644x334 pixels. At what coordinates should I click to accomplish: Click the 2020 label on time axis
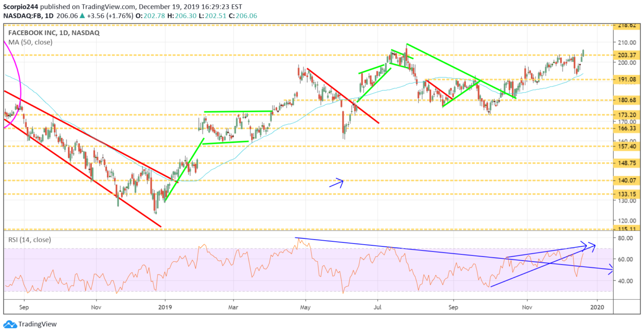coord(597,308)
